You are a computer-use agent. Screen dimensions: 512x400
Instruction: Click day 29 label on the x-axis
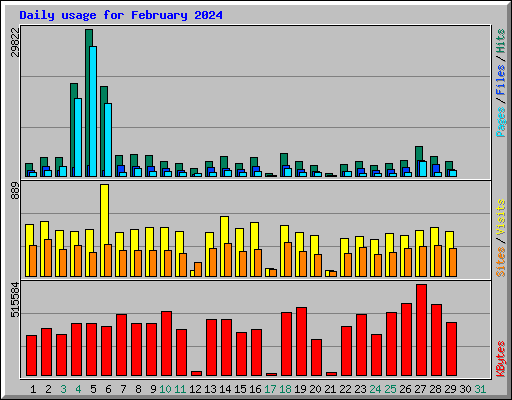(x=450, y=389)
